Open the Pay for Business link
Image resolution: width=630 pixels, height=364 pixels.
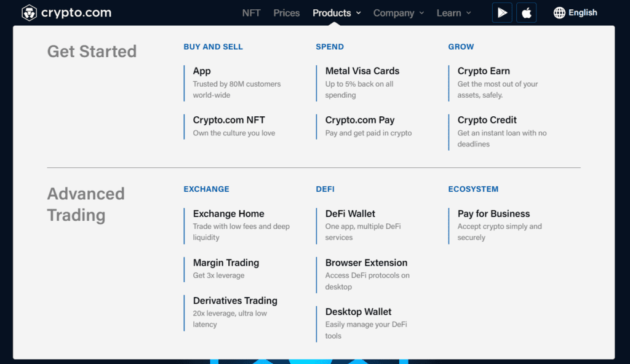coord(493,213)
